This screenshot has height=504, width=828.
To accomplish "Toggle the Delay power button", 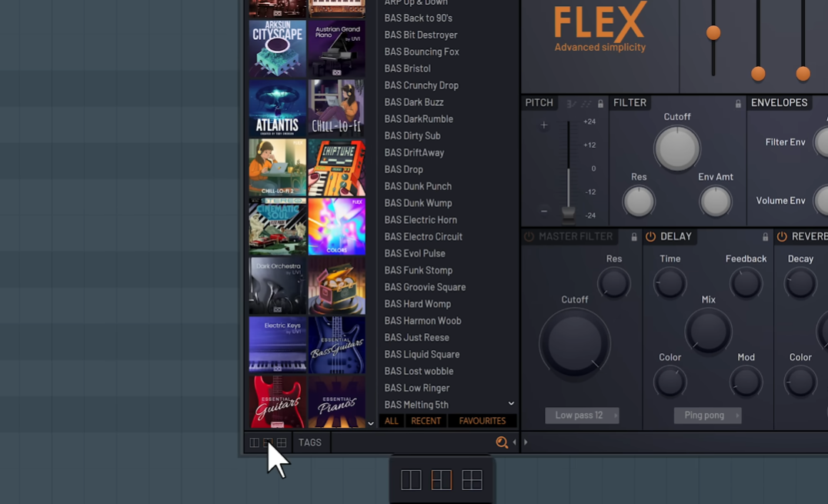I will coord(650,237).
